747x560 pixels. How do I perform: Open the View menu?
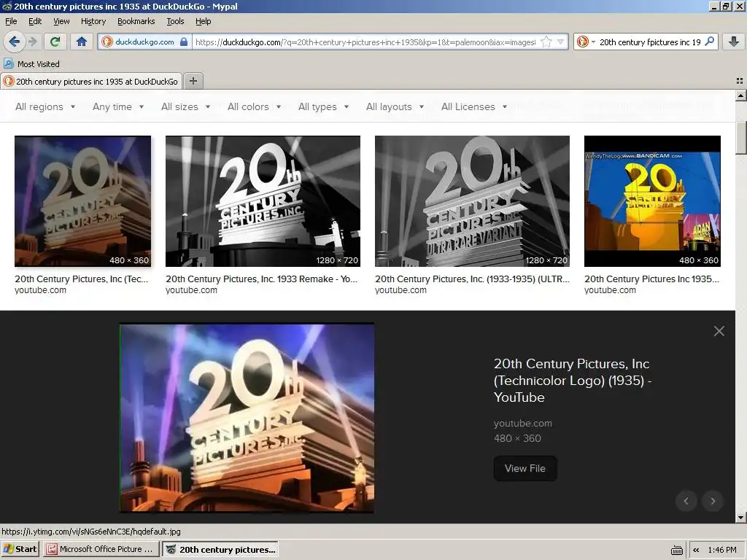click(x=61, y=21)
